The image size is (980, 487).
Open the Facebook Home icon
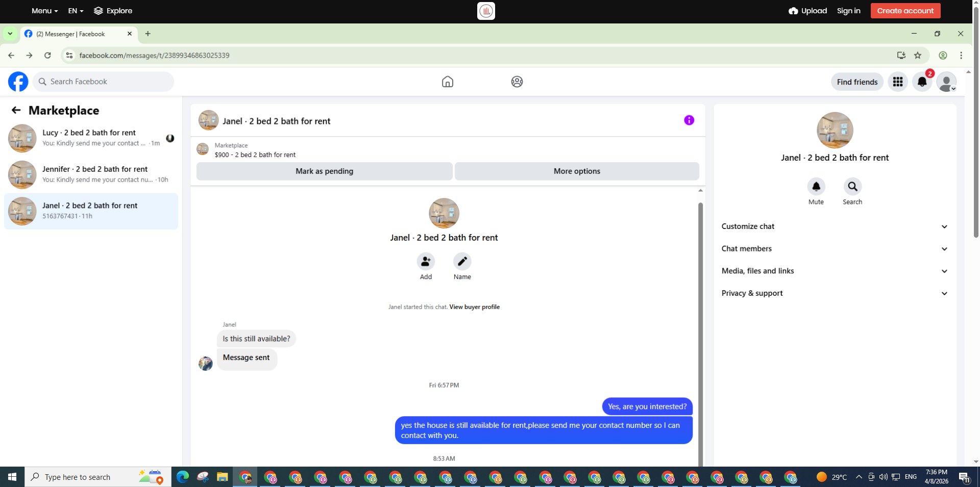[448, 82]
